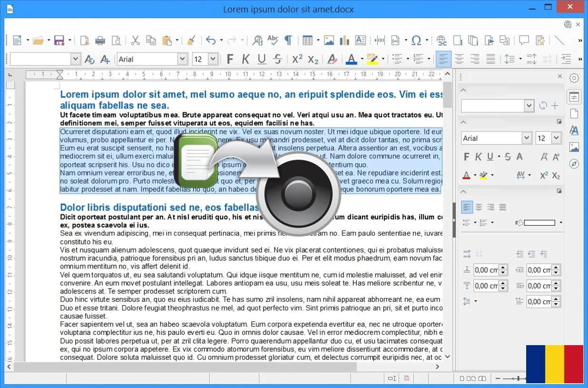Open the Navigator from the sidebar
Screen dimensions: 588x388
pyautogui.click(x=574, y=164)
